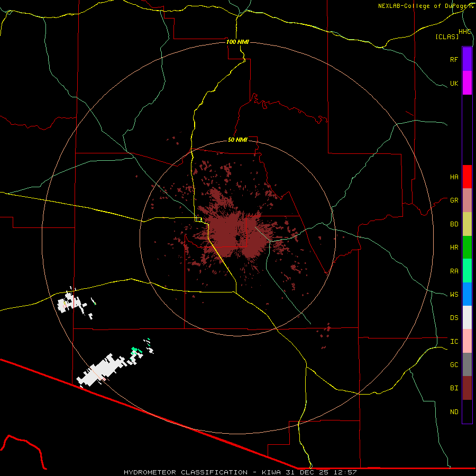Click the DS white legend swatch
Viewport: 476px width, 476px height.
pyautogui.click(x=467, y=317)
